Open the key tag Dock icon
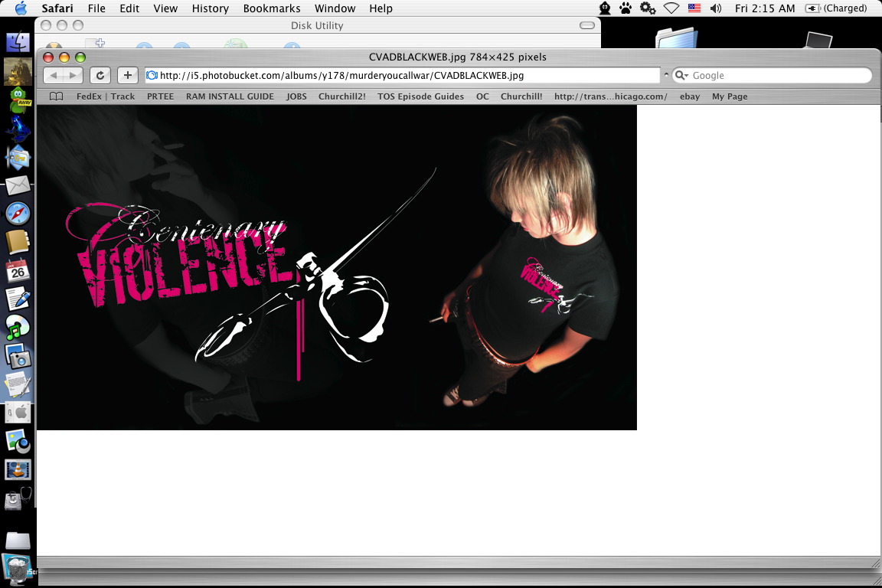 click(x=18, y=158)
